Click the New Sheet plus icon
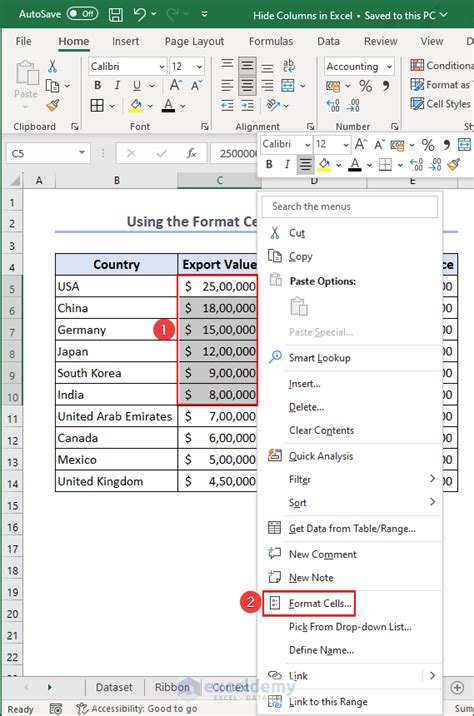474x716 pixels. tap(457, 687)
